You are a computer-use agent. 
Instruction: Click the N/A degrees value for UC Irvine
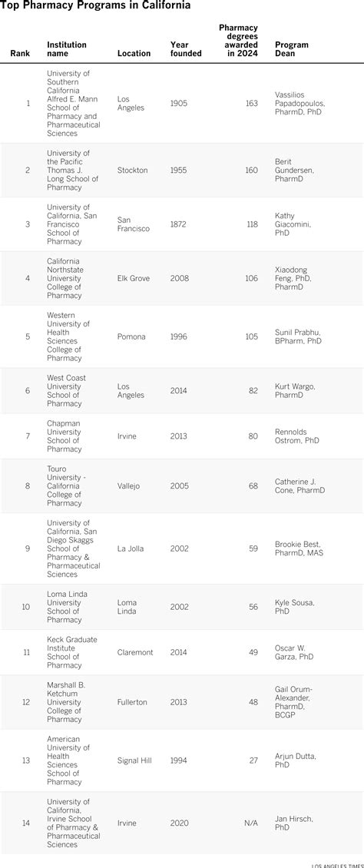(251, 823)
